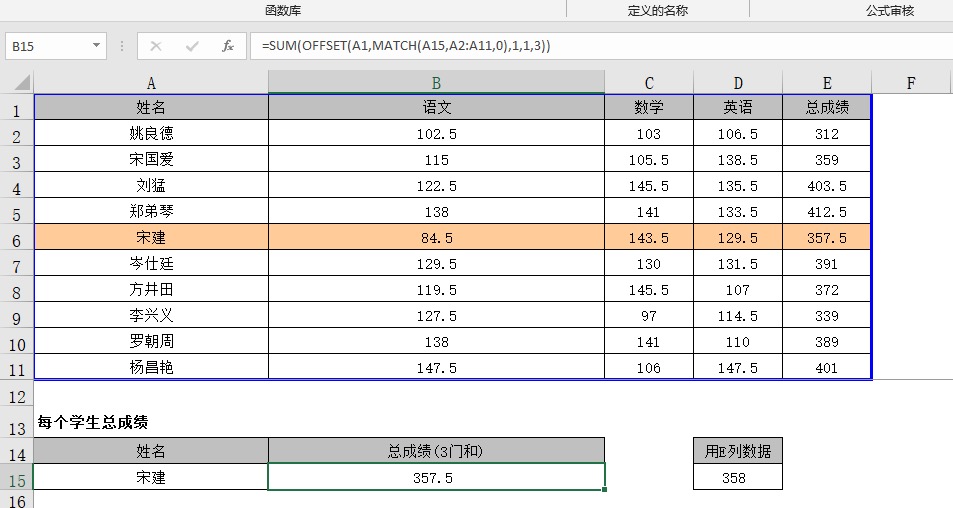Select row 6 header

click(16, 238)
